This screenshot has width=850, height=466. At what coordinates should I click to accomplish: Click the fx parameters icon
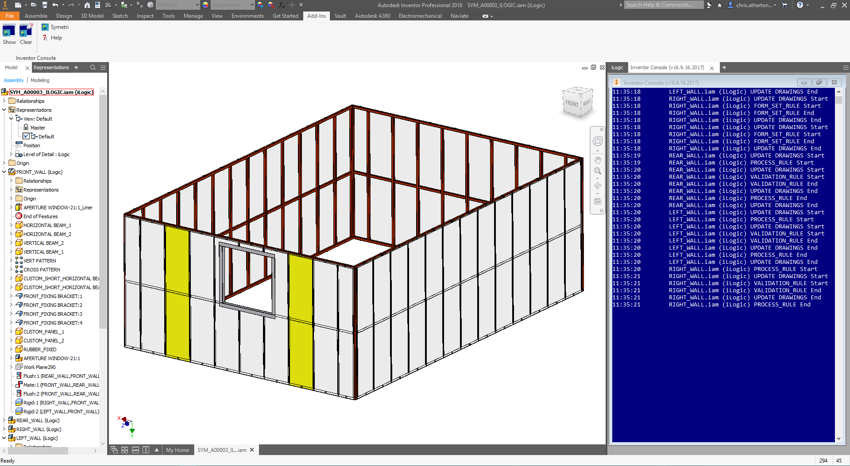click(x=281, y=5)
